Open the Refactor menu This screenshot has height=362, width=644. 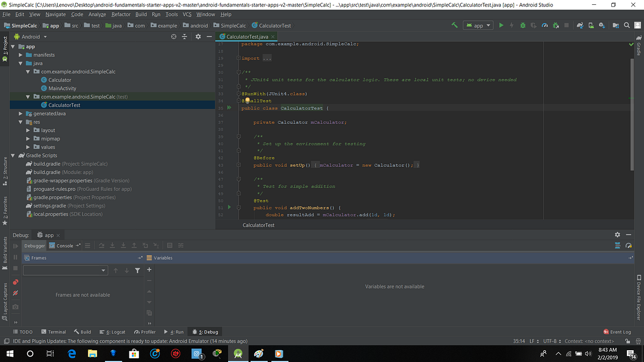coord(120,14)
